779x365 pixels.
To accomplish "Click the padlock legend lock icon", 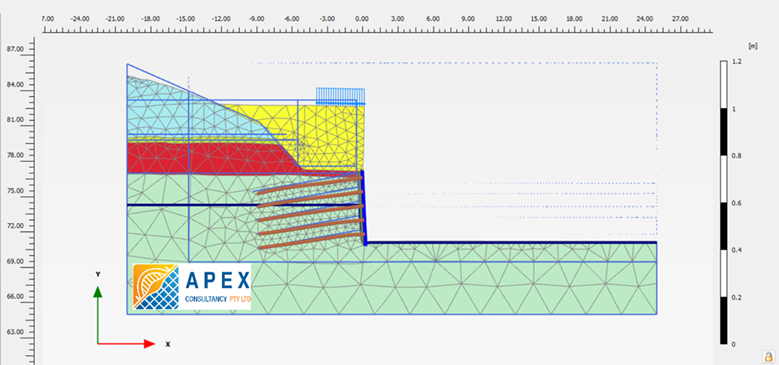I will coord(769,356).
